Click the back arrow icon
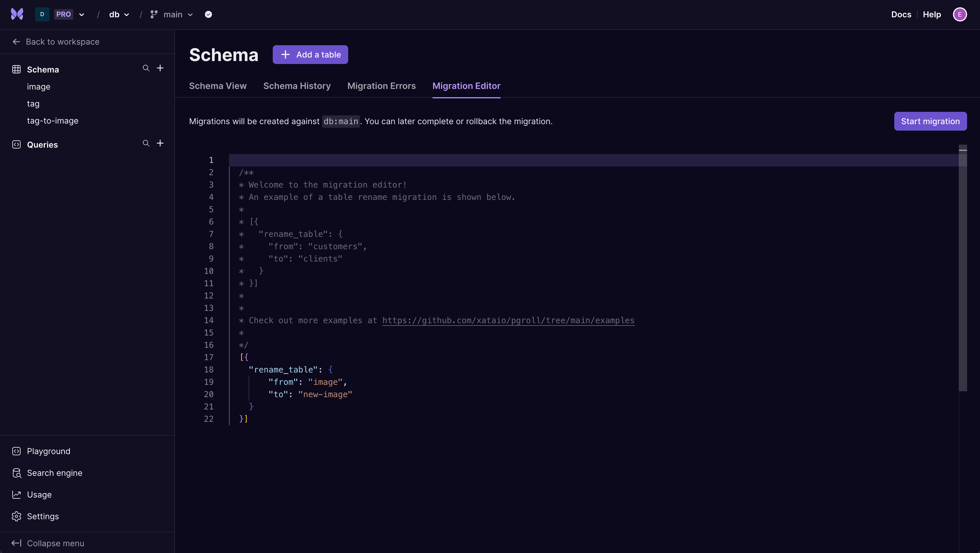The height and width of the screenshot is (553, 980). click(x=16, y=42)
